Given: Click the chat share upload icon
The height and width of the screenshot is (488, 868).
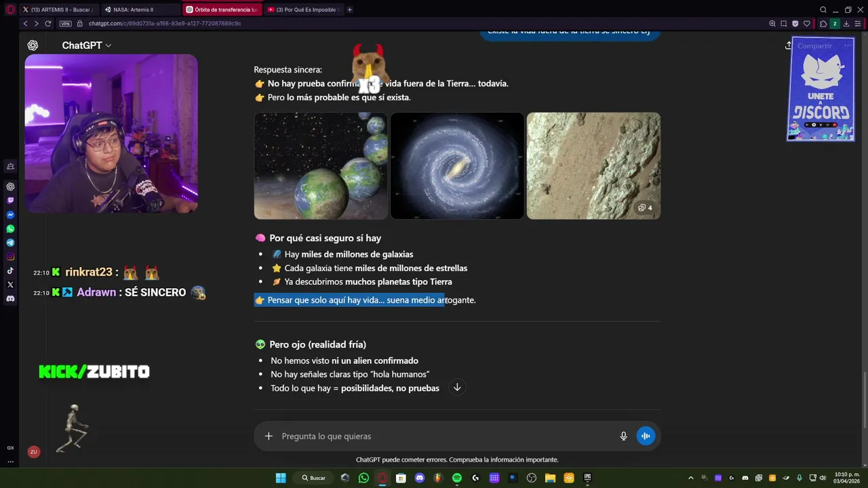Looking at the screenshot, I should coord(788,45).
